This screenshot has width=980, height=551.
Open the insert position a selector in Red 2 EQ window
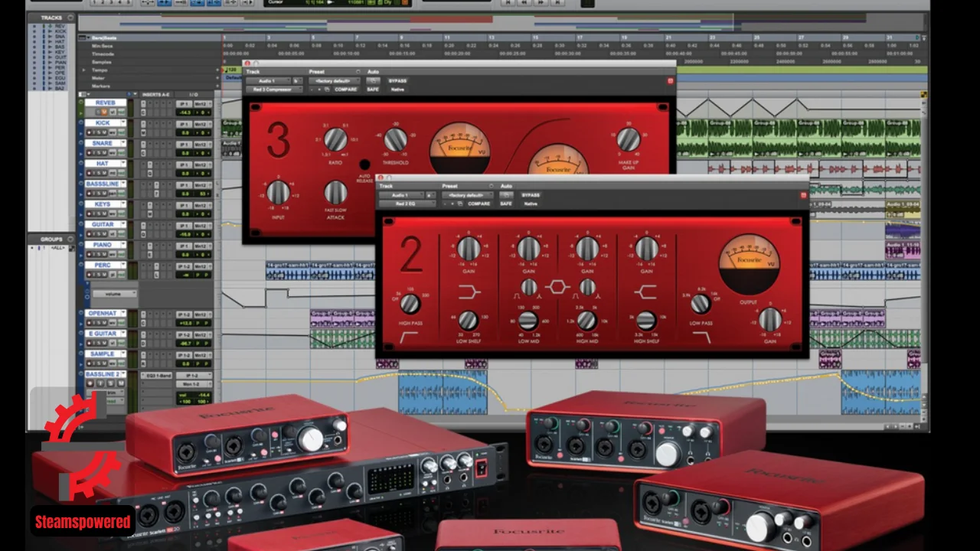coord(430,195)
